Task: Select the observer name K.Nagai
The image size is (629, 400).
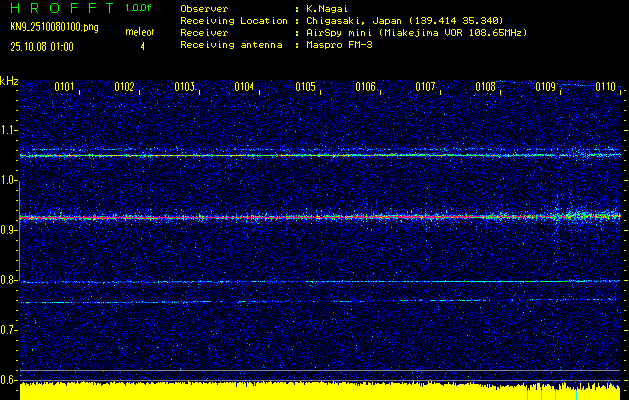Action: click(330, 8)
